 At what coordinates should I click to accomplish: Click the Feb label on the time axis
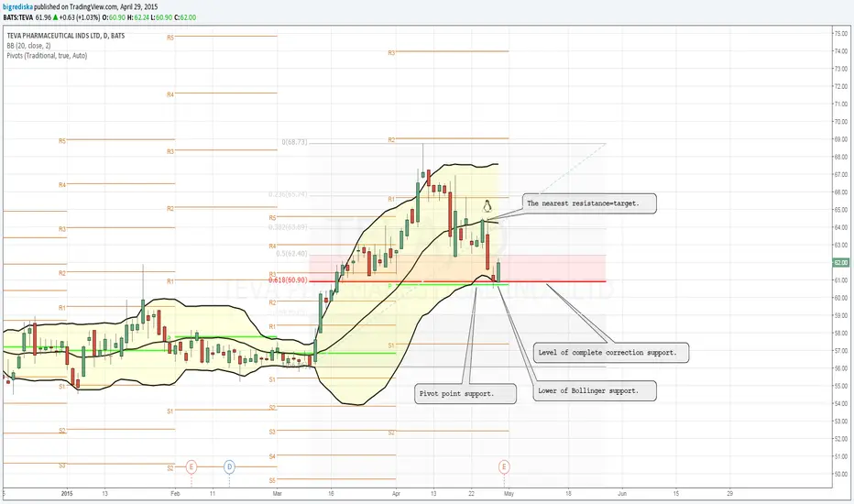pyautogui.click(x=175, y=494)
